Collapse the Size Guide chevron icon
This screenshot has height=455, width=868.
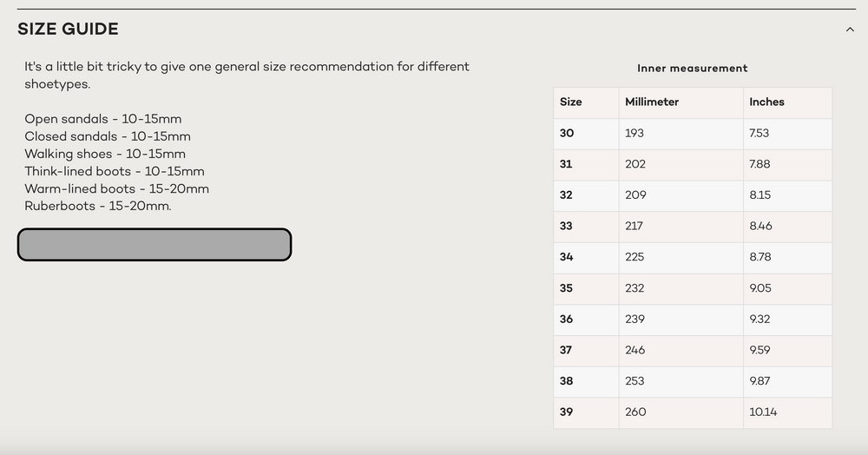point(850,30)
